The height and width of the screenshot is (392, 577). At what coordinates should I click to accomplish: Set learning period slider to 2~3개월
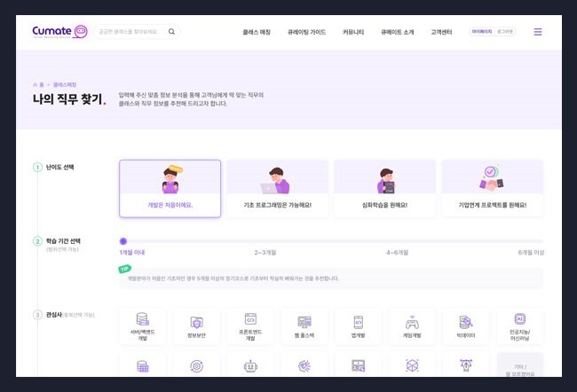(x=265, y=241)
